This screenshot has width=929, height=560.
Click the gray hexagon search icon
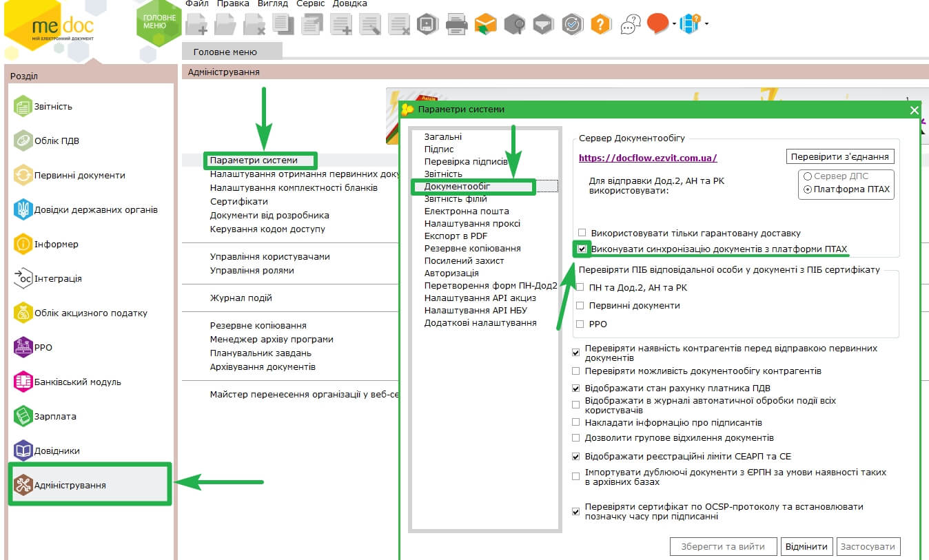515,25
